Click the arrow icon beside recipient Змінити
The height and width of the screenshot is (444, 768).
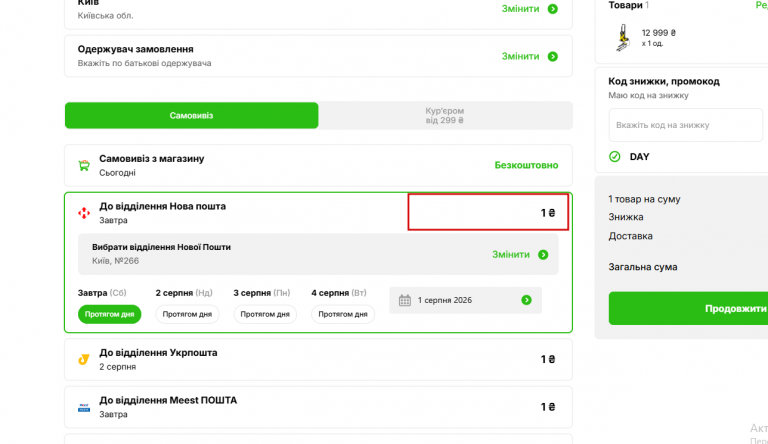tap(552, 56)
